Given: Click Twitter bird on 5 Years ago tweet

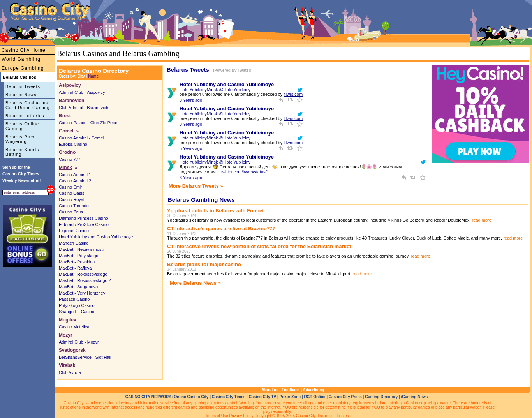Looking at the screenshot, I should click(300, 138).
